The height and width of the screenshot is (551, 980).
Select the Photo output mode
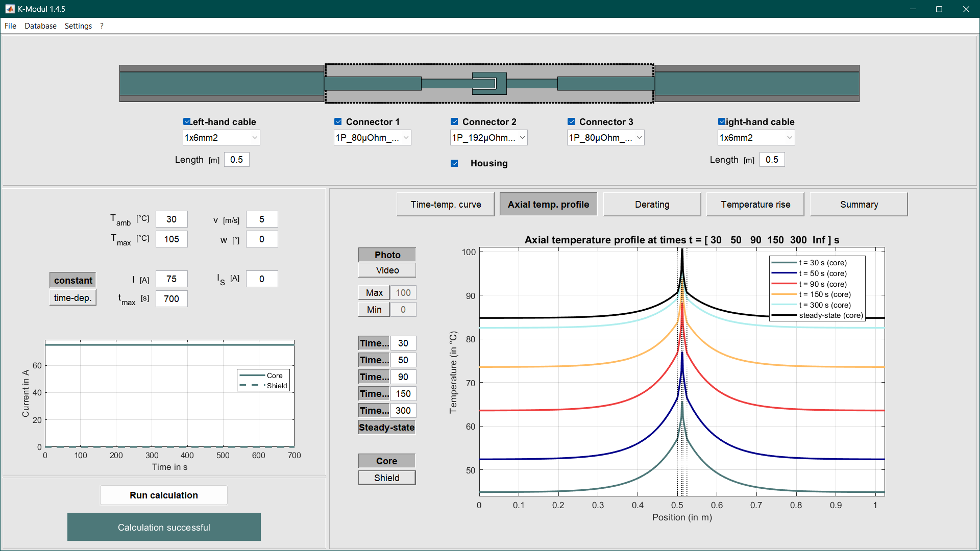tap(387, 255)
